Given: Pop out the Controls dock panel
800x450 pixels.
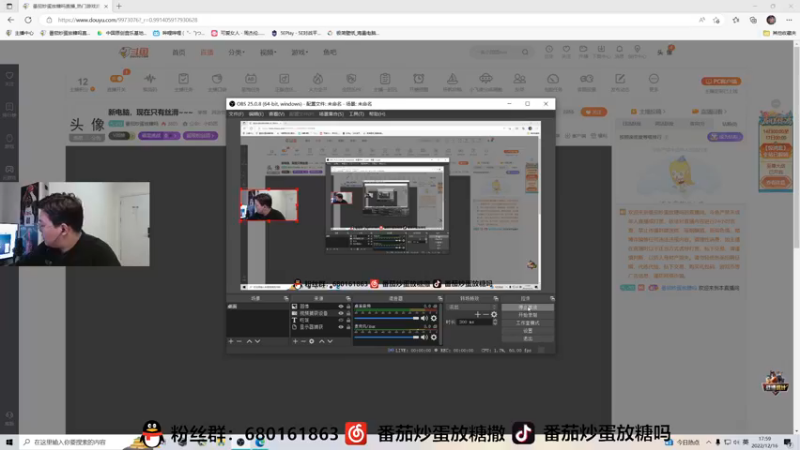Looking at the screenshot, I should tap(552, 298).
